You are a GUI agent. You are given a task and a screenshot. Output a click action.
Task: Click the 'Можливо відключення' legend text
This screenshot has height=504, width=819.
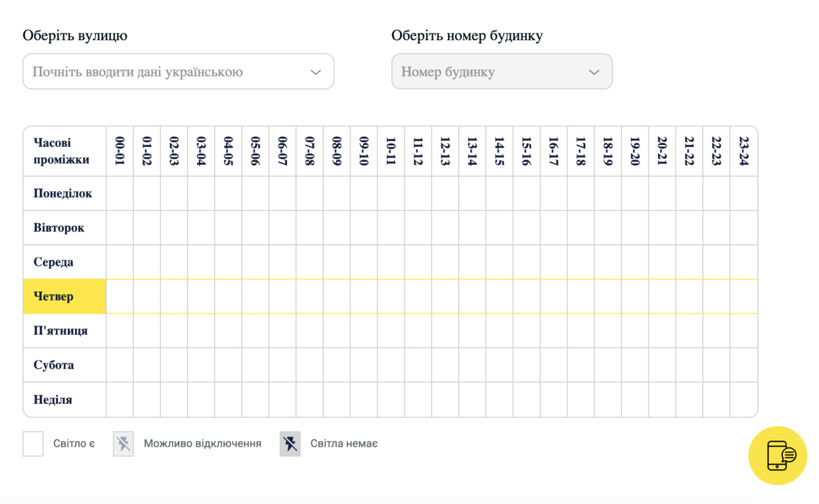point(202,444)
